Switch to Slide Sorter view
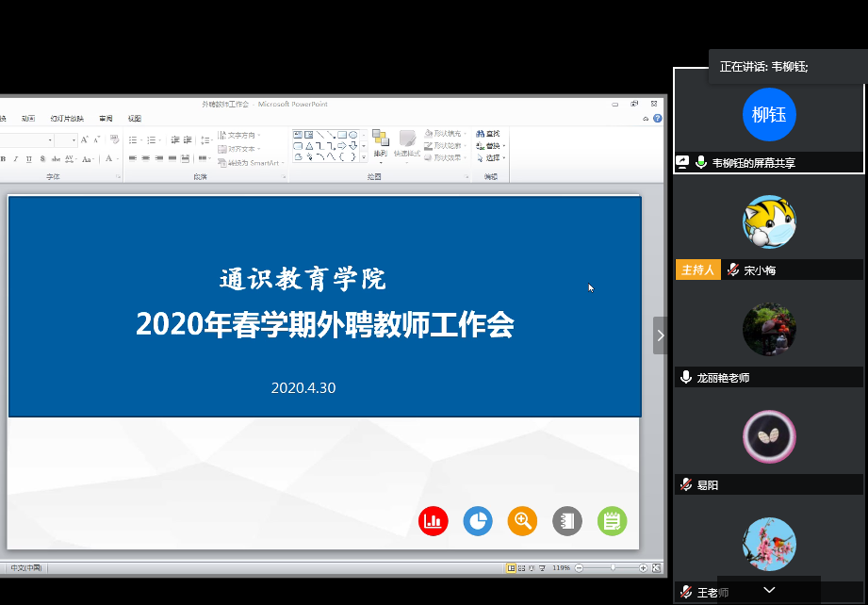This screenshot has width=868, height=605. pos(522,568)
